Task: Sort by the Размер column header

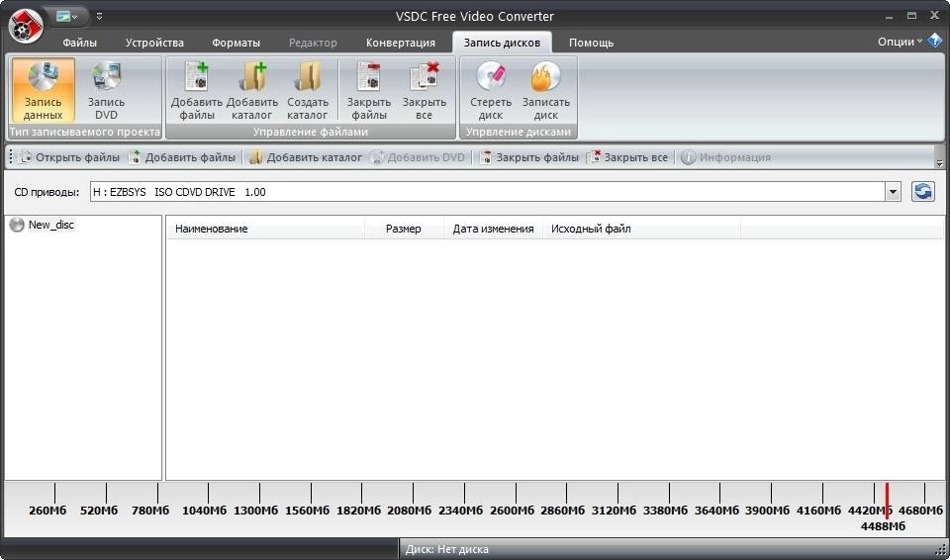Action: point(404,229)
